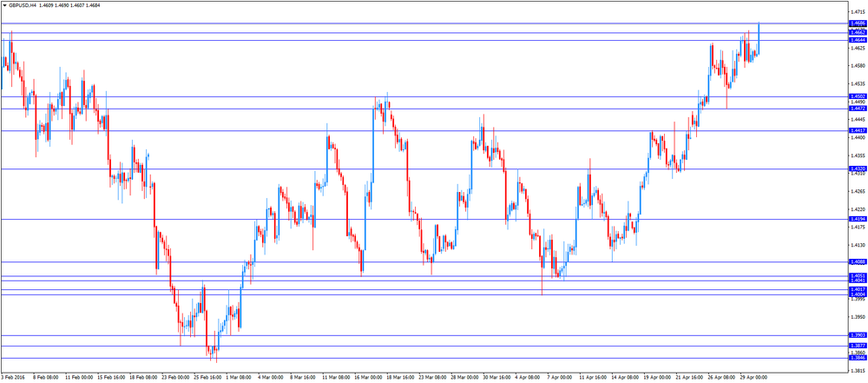Screen dimensions: 868x383
Task: Select the 1.4686 price level label
Action: point(857,23)
